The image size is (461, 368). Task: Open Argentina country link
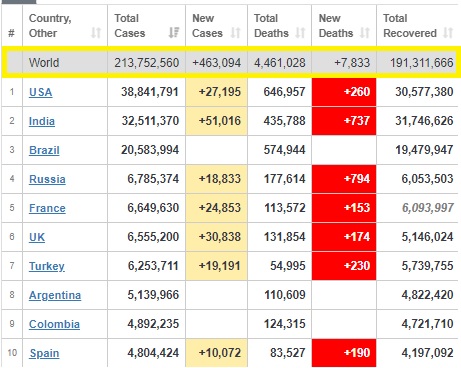(x=55, y=295)
